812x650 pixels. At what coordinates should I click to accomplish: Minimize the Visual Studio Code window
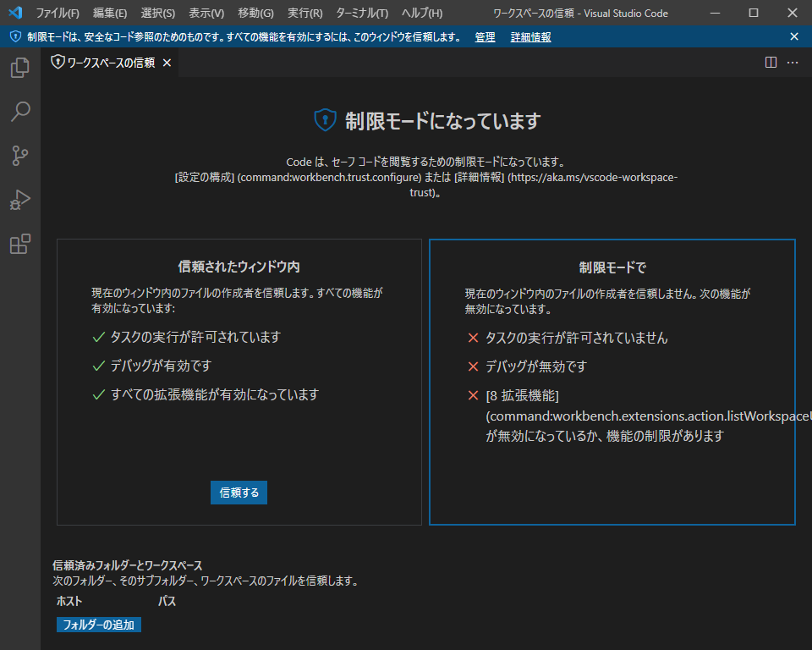(x=715, y=13)
